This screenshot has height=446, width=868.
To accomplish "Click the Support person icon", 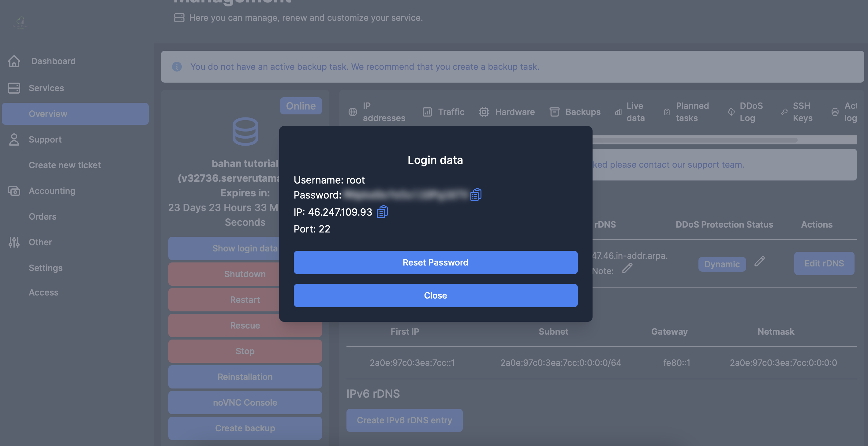I will tap(14, 140).
